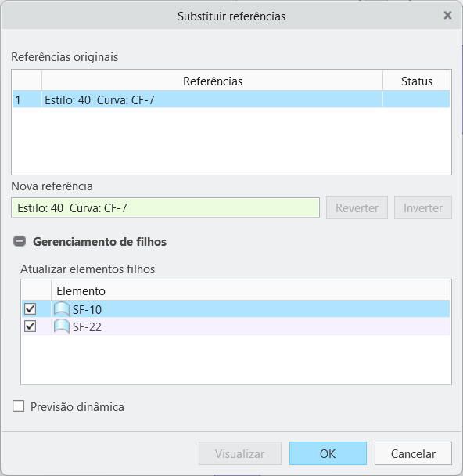Viewport: 463px width, 476px height.
Task: Click row number 1 cell
Action: coord(27,99)
